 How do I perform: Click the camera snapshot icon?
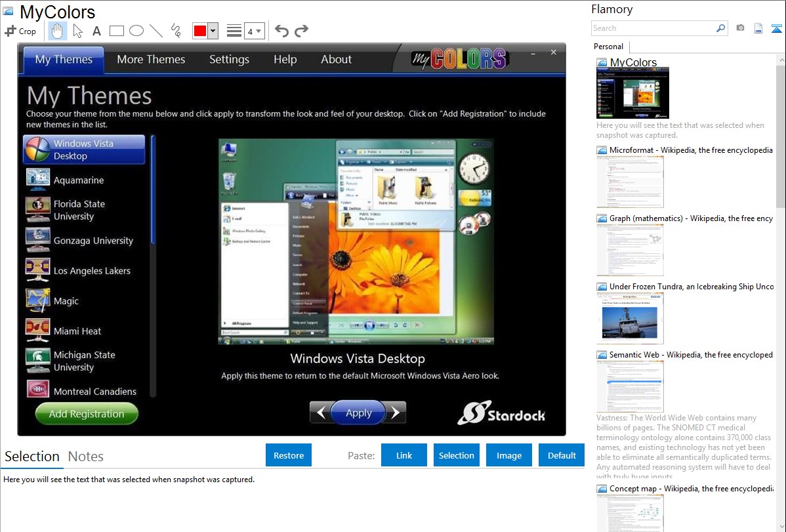(740, 28)
